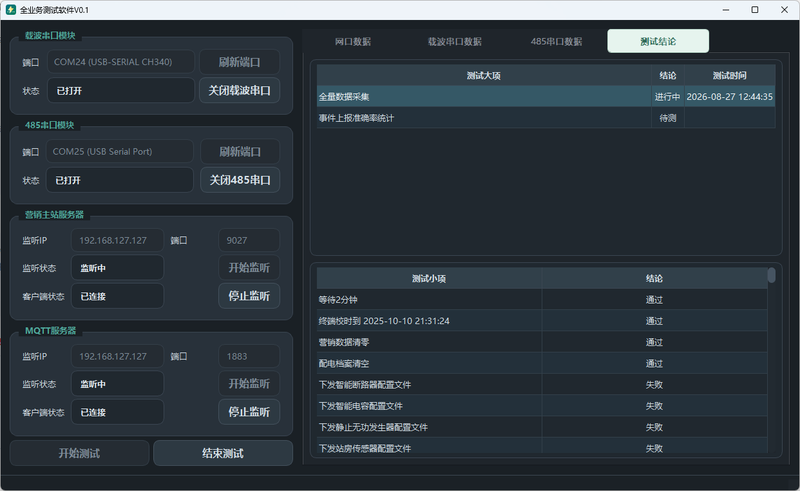Click the MQTT 监听IP field 192.168.127.127
This screenshot has height=491, width=800.
pos(117,356)
